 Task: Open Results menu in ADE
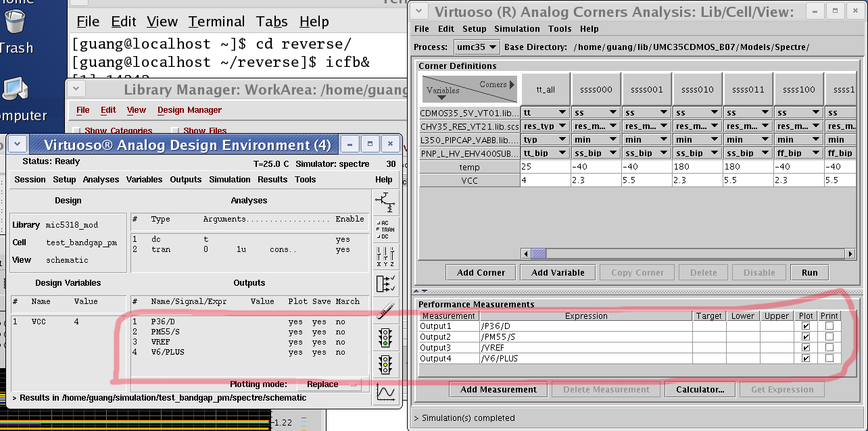272,180
